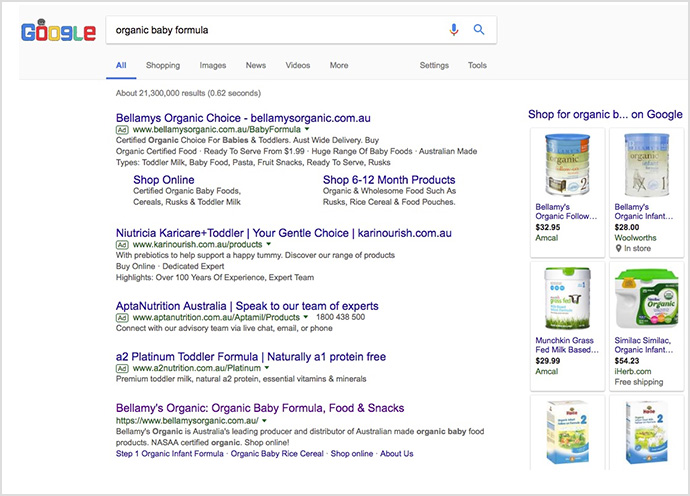Open Shop 6-12 Month Products sitelink

coord(389,180)
